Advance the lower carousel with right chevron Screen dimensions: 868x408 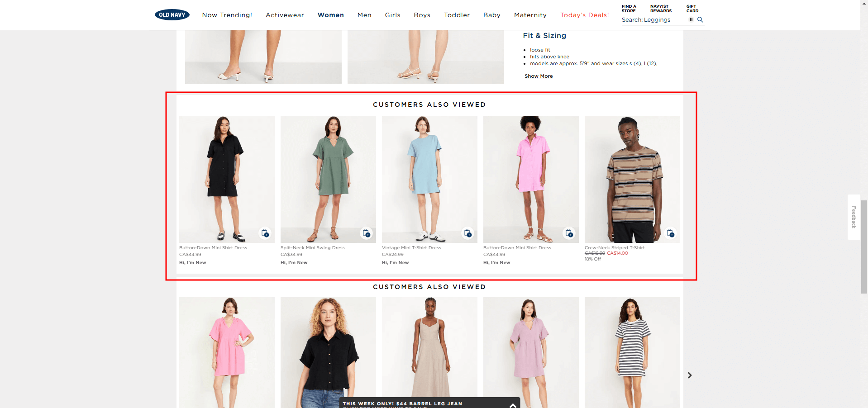click(x=689, y=375)
